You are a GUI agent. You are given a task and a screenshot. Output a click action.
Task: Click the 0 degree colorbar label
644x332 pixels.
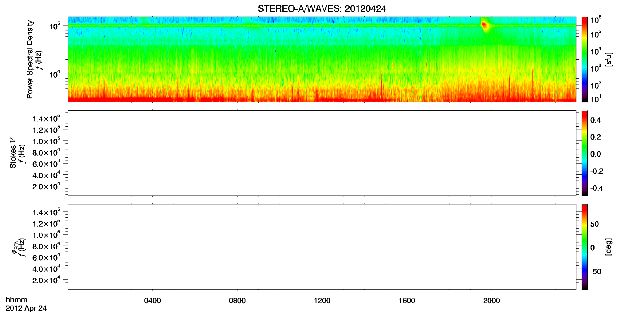pos(593,248)
